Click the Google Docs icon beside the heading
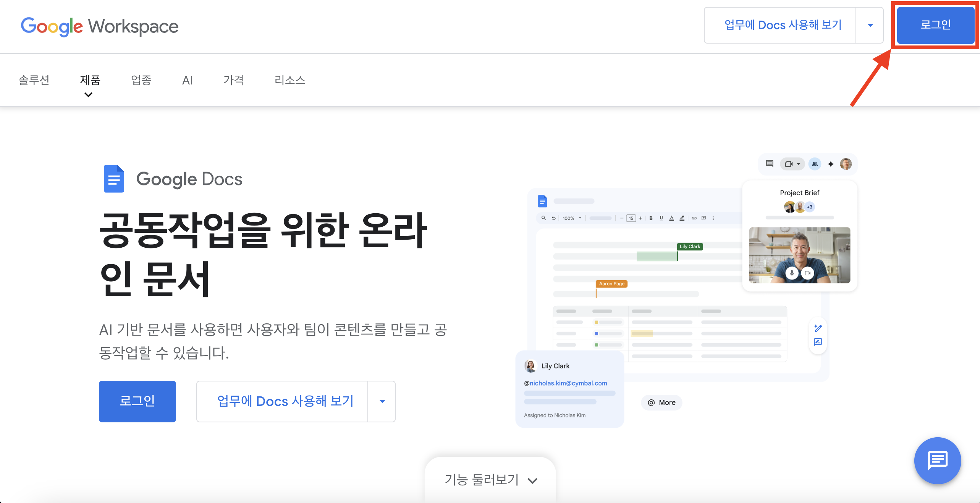The width and height of the screenshot is (980, 503). 114,178
